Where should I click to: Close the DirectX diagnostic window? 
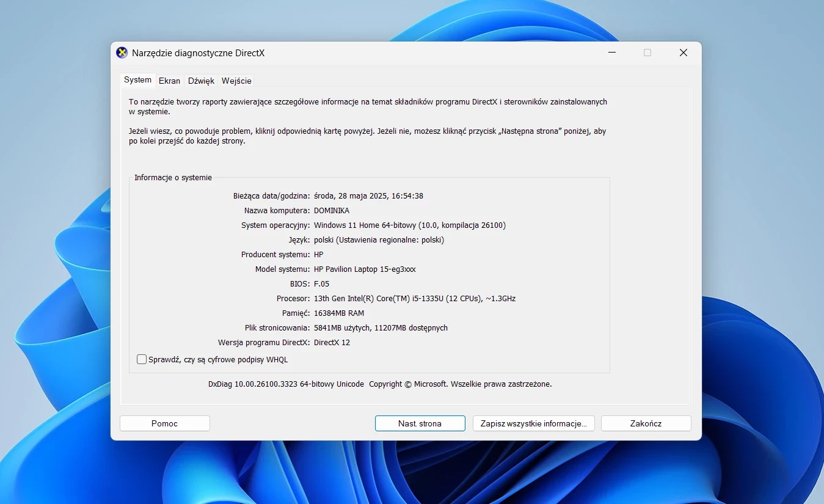pos(684,53)
